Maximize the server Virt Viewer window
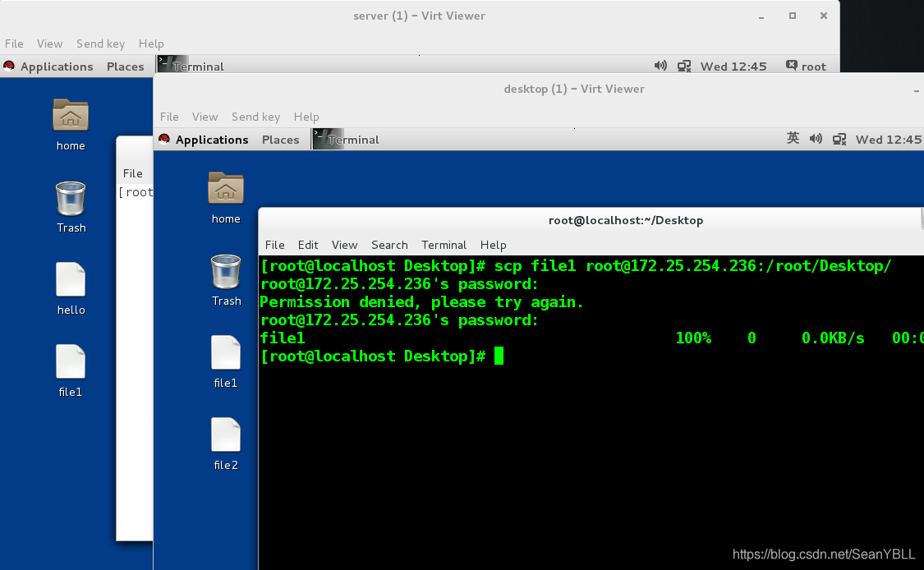Viewport: 924px width, 570px height. coord(793,16)
